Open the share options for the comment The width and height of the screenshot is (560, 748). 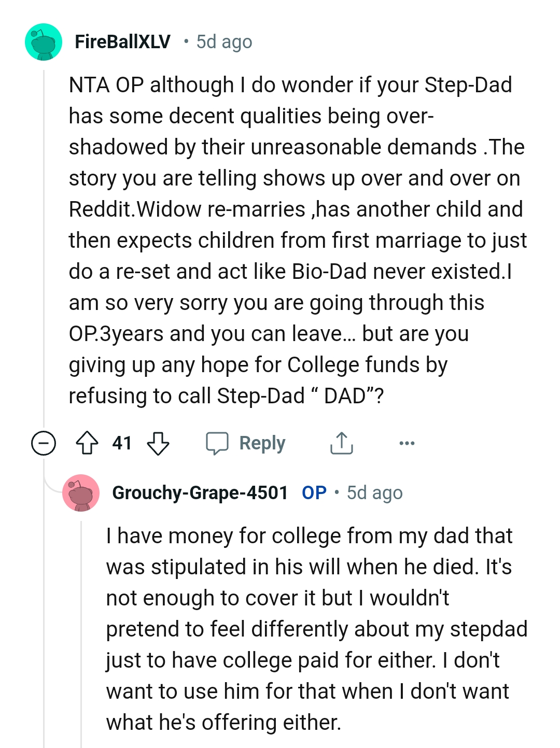342,443
